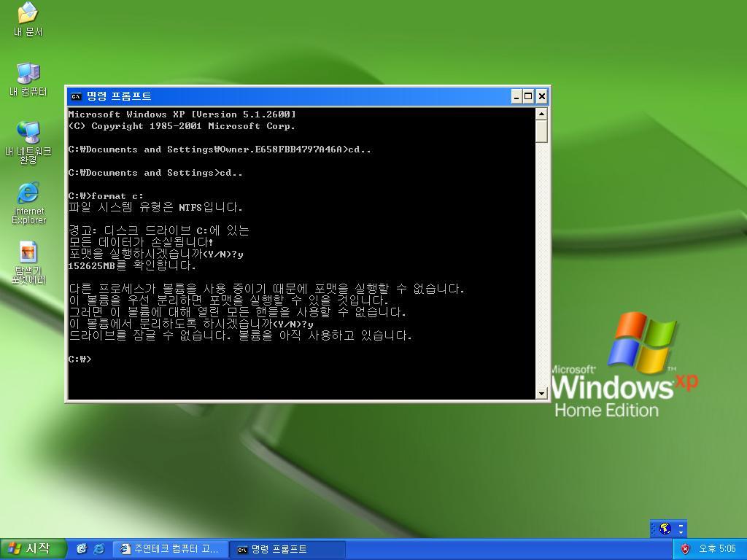Click the security shield tray icon
Image resolution: width=747 pixels, height=560 pixels.
click(685, 549)
